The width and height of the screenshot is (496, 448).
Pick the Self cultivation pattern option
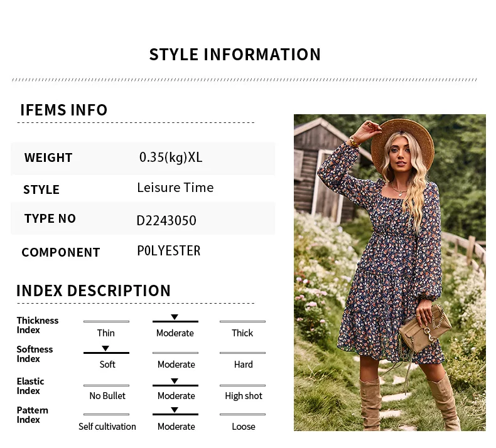tap(107, 427)
